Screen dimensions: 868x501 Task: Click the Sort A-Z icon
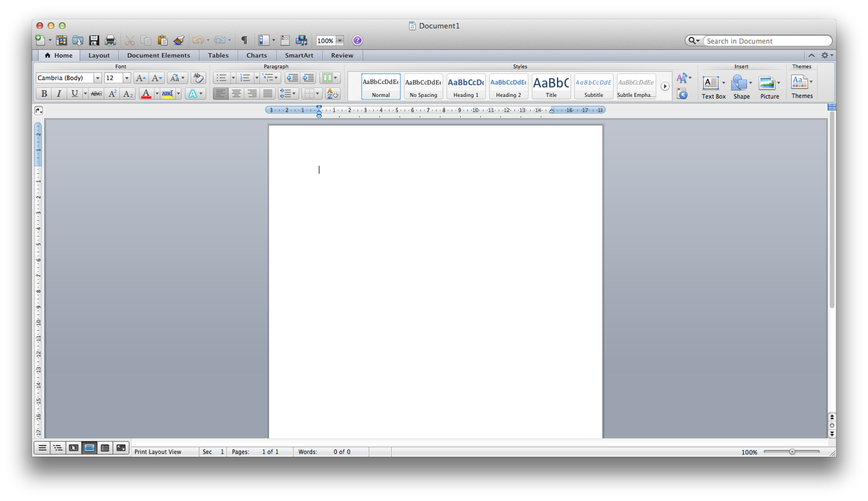332,93
